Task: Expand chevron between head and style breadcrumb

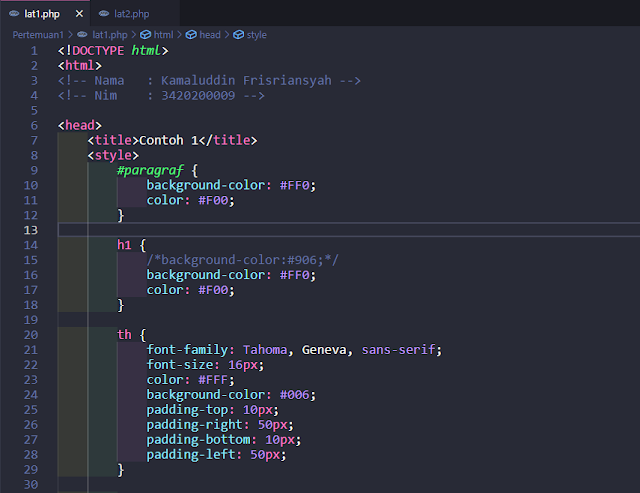Action: click(x=227, y=35)
